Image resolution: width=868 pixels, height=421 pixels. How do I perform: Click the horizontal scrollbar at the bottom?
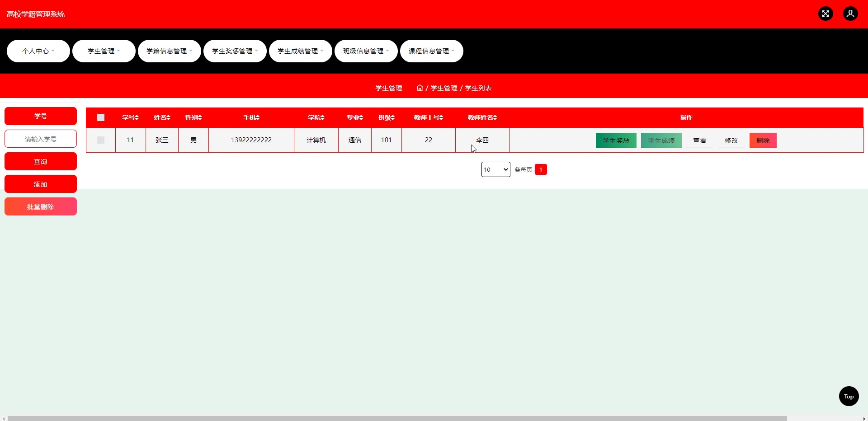tap(397, 418)
